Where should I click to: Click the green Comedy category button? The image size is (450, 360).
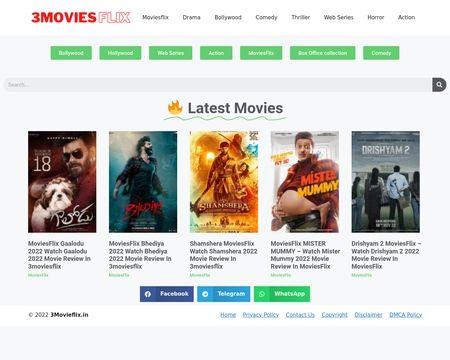pos(381,53)
